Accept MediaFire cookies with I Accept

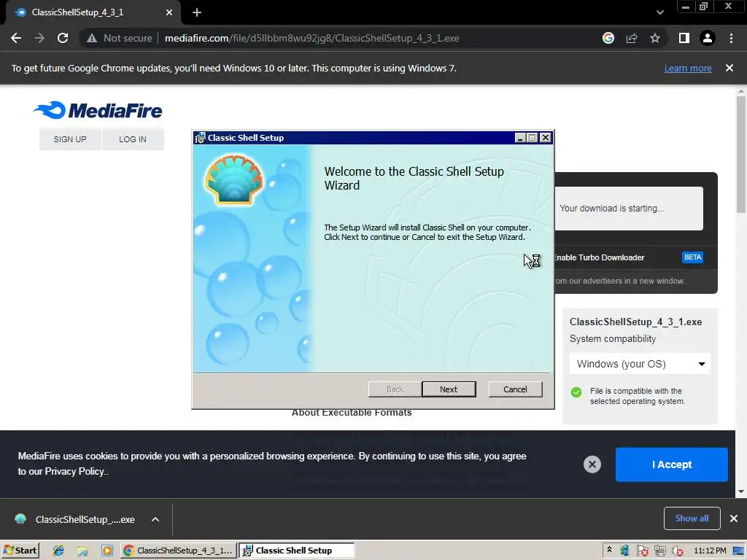click(x=671, y=464)
